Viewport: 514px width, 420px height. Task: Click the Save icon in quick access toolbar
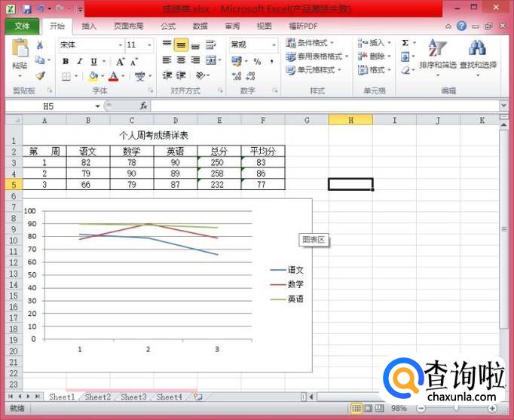26,9
